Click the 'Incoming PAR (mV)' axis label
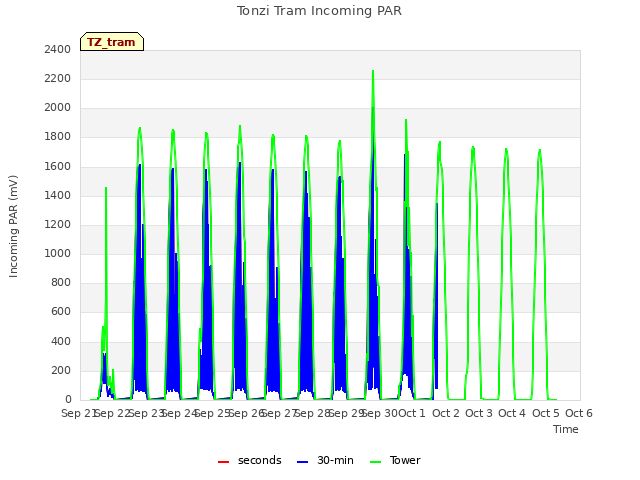The image size is (640, 480). click(x=13, y=227)
